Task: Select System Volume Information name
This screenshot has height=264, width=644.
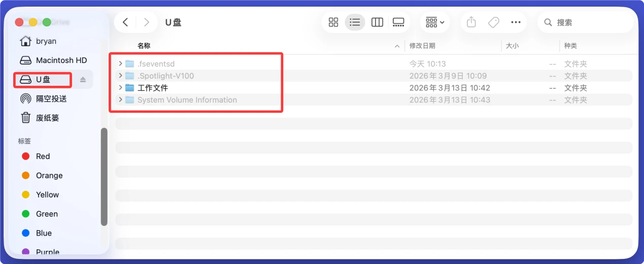Action: (x=187, y=100)
